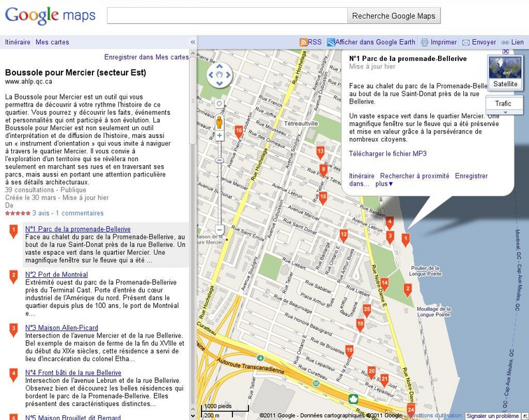Click Signaler un problème

(493, 416)
